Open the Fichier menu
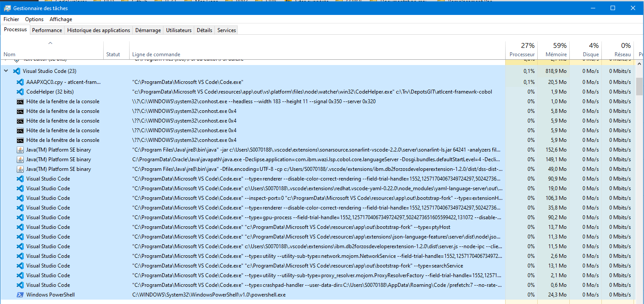 point(11,19)
